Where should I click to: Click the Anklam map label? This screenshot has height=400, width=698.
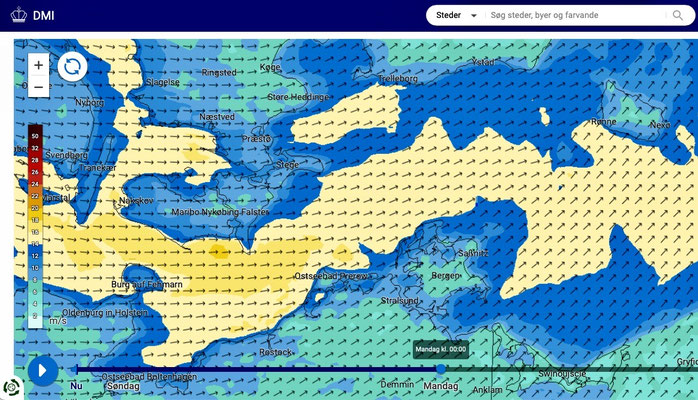487,390
